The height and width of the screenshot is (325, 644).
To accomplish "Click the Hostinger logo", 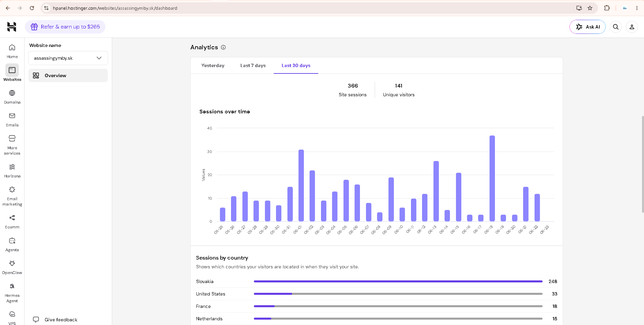I will click(x=12, y=27).
